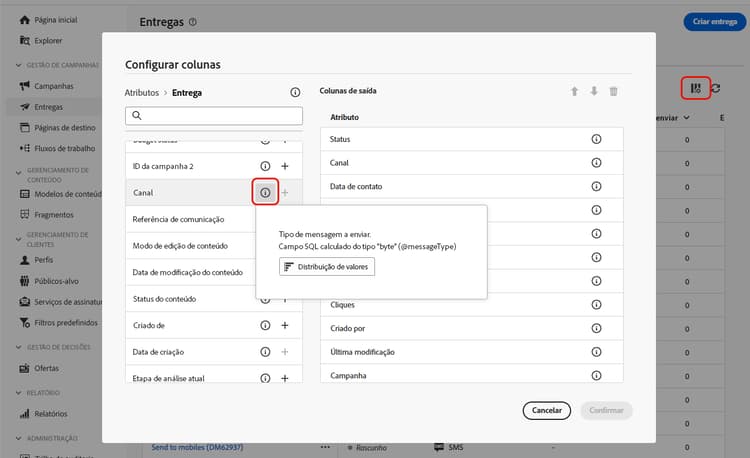This screenshot has width=750, height=458.
Task: View info for Campanha output column
Action: [596, 375]
